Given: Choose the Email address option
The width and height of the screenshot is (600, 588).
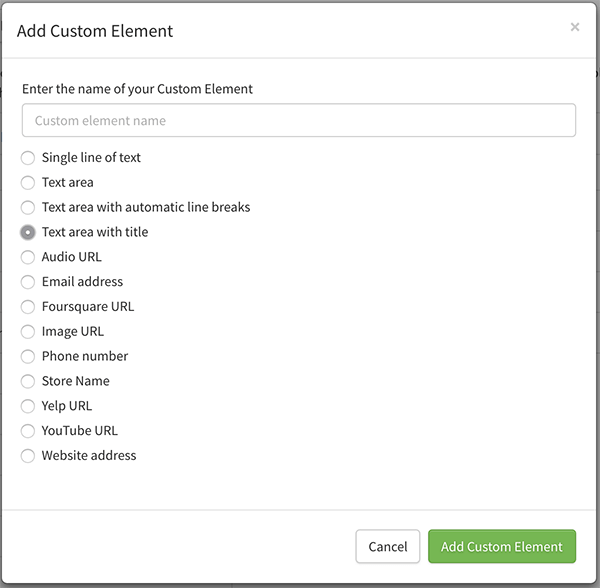Looking at the screenshot, I should pyautogui.click(x=28, y=282).
